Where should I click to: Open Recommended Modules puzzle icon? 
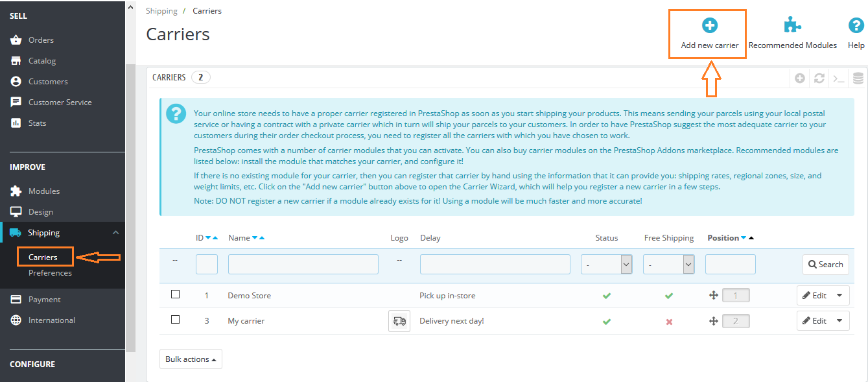pyautogui.click(x=792, y=26)
